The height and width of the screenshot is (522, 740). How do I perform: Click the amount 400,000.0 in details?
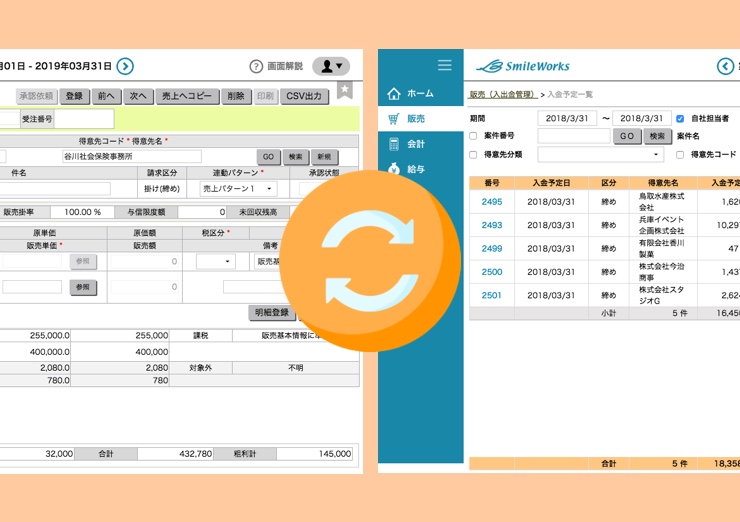tap(50, 352)
